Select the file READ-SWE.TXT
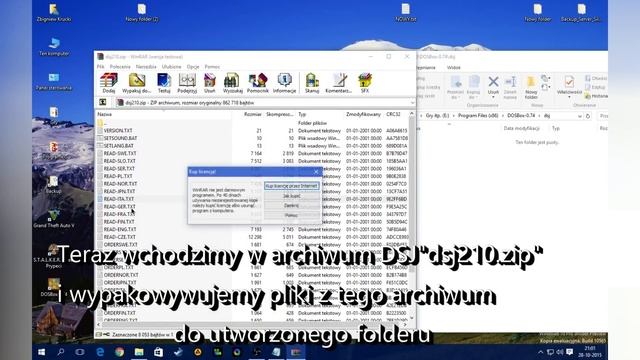The width and height of the screenshot is (640, 360). (x=120, y=153)
